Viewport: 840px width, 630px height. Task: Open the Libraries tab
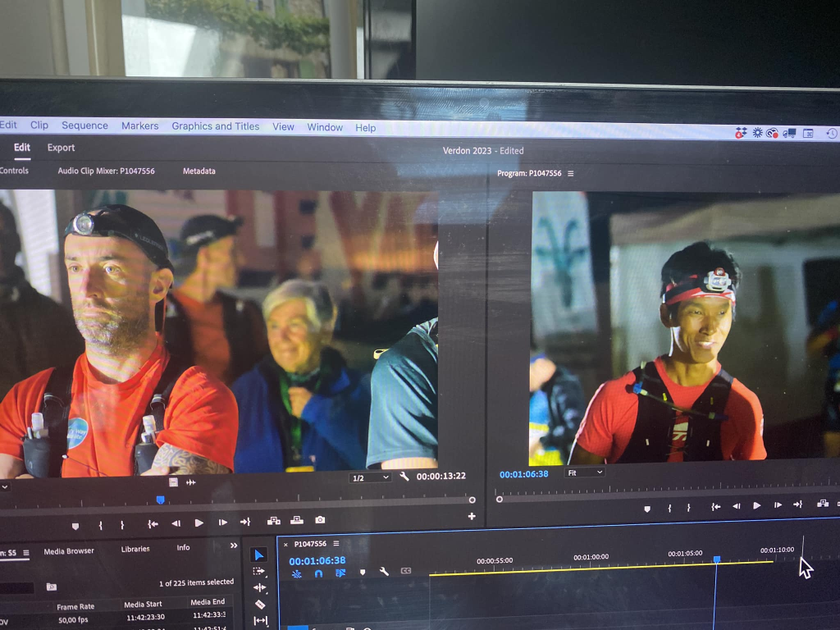(x=135, y=549)
